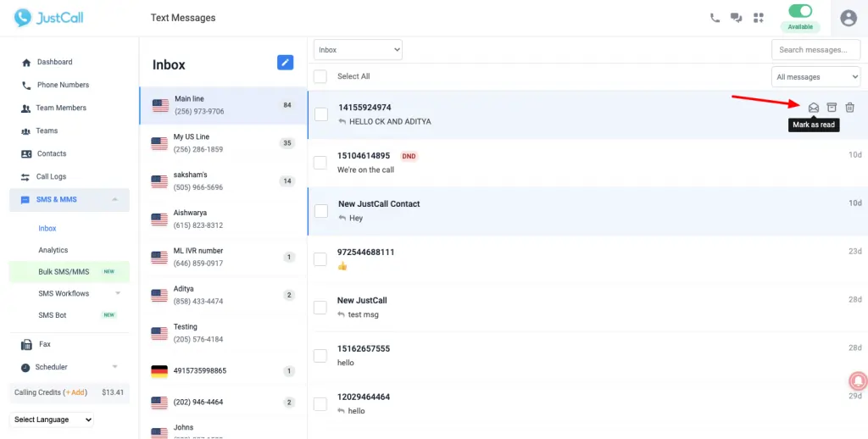Select the Inbox submenu item
The height and width of the screenshot is (439, 868).
(x=47, y=228)
